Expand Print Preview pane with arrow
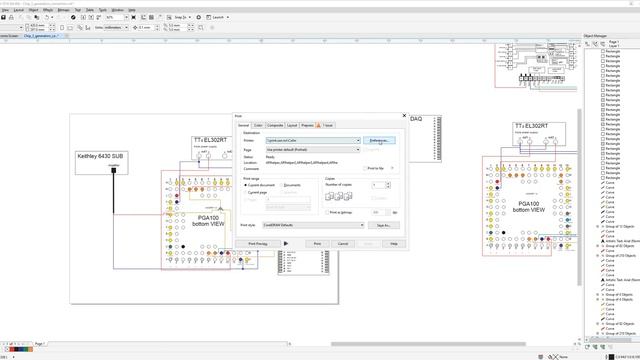This screenshot has height=360, width=640. (x=286, y=244)
